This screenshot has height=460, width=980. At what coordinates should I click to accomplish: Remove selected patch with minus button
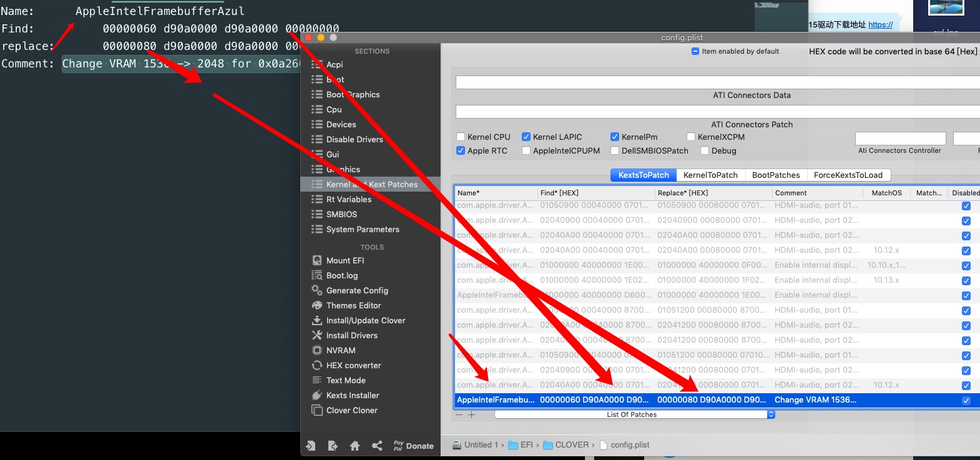459,414
